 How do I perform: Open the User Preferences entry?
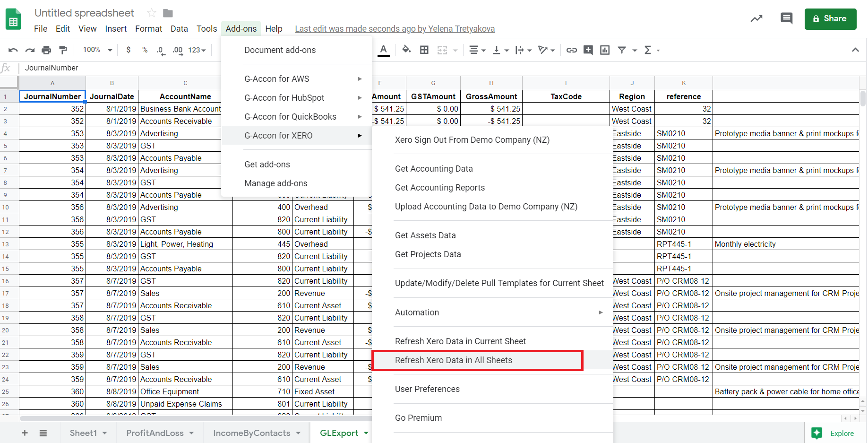pyautogui.click(x=492, y=389)
